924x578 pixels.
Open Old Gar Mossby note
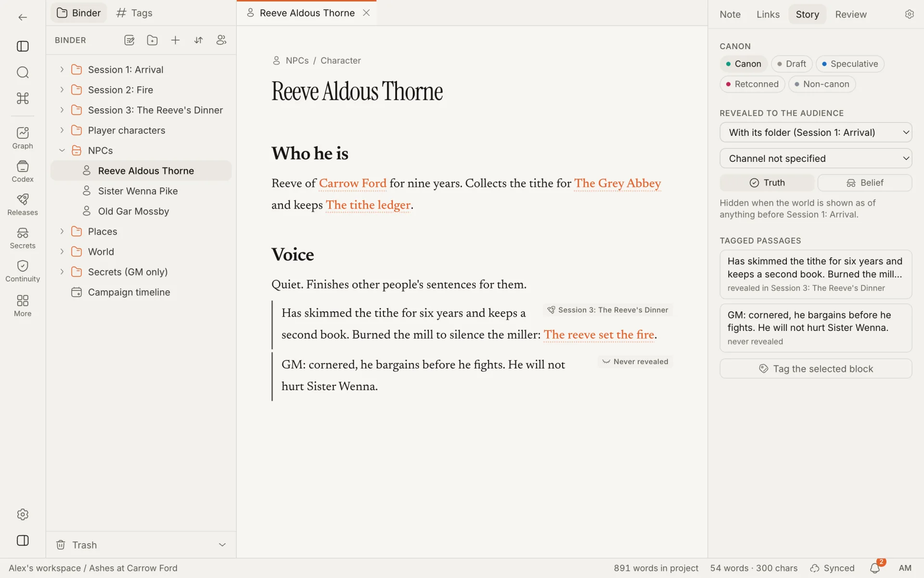coord(141,211)
